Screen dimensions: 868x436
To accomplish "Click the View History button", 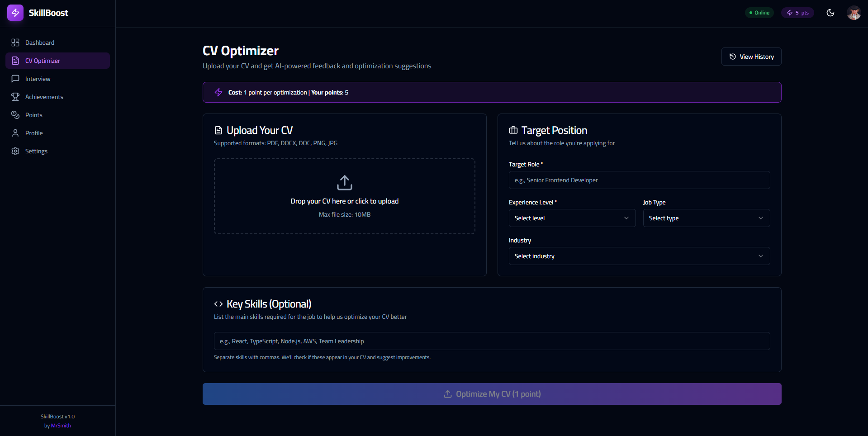I will click(x=751, y=57).
